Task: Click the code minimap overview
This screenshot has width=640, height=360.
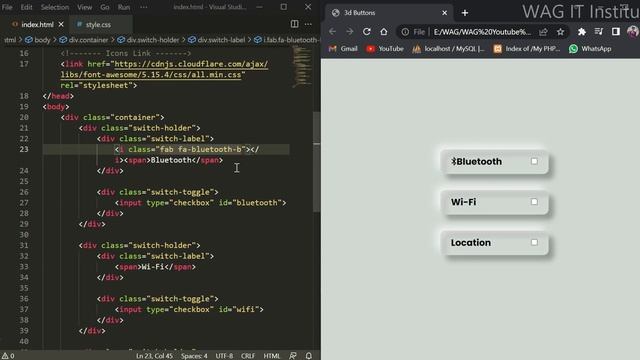Action: pos(302,66)
